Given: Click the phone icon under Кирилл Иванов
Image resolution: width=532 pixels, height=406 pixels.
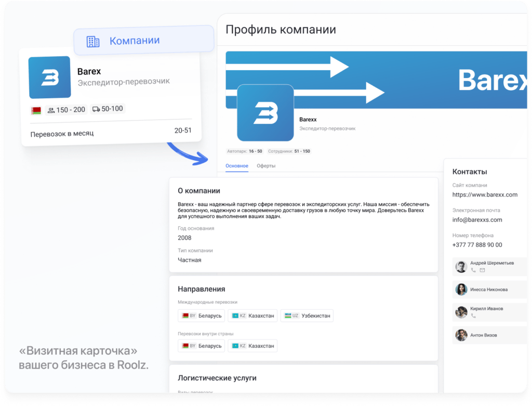Looking at the screenshot, I should point(473,317).
